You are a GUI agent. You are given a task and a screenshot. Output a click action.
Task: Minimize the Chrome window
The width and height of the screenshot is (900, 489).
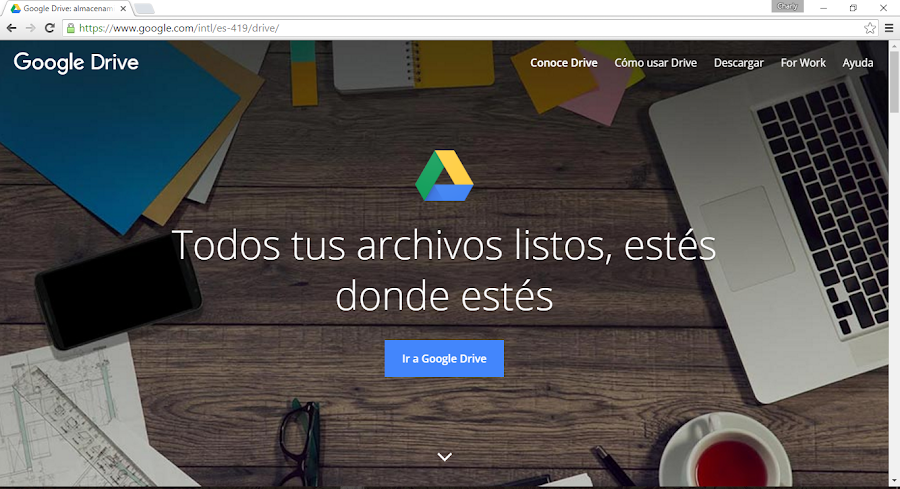[x=824, y=8]
